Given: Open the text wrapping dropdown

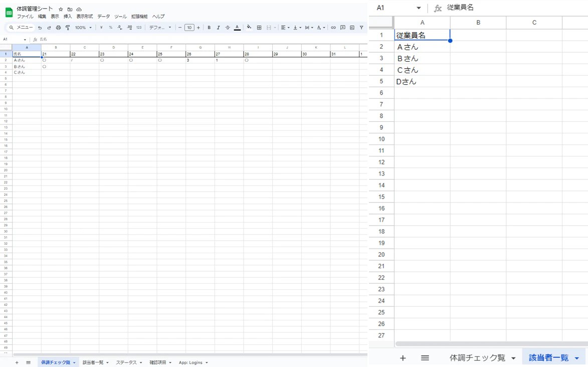Looking at the screenshot, I should pyautogui.click(x=309, y=28).
